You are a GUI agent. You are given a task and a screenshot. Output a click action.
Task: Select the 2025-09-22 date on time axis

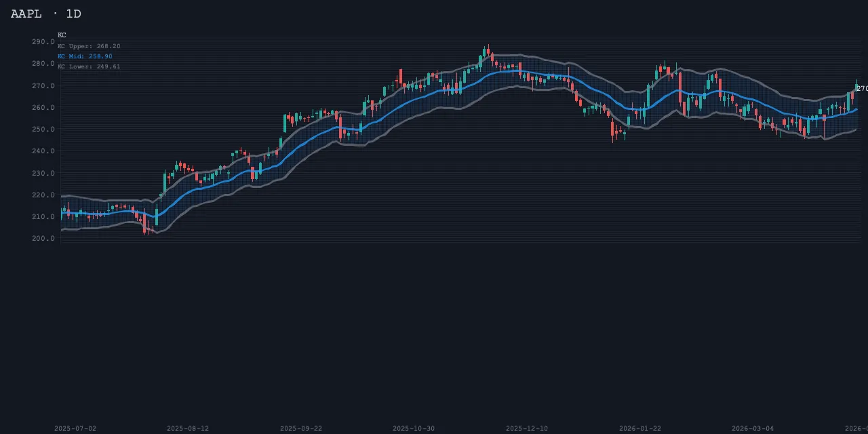(x=301, y=429)
